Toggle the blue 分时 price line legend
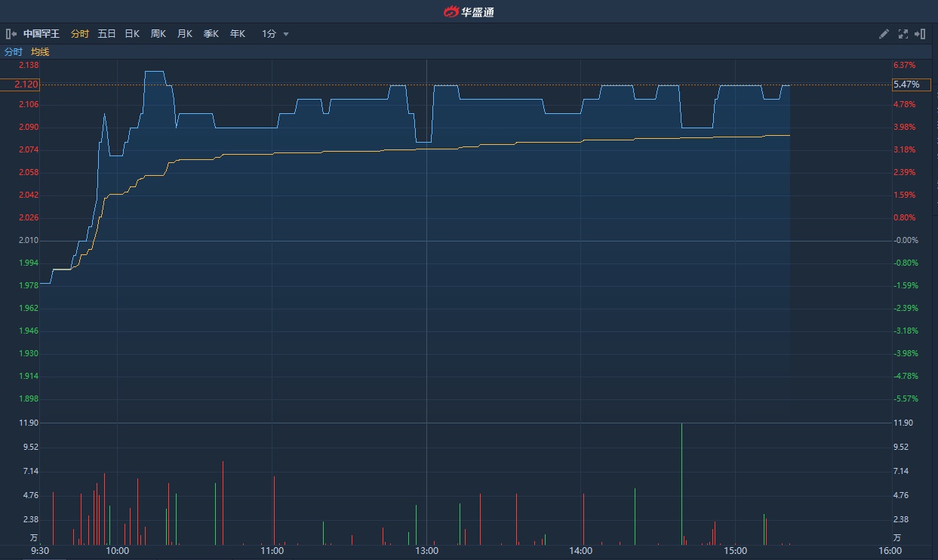The height and width of the screenshot is (560, 938). pyautogui.click(x=14, y=52)
